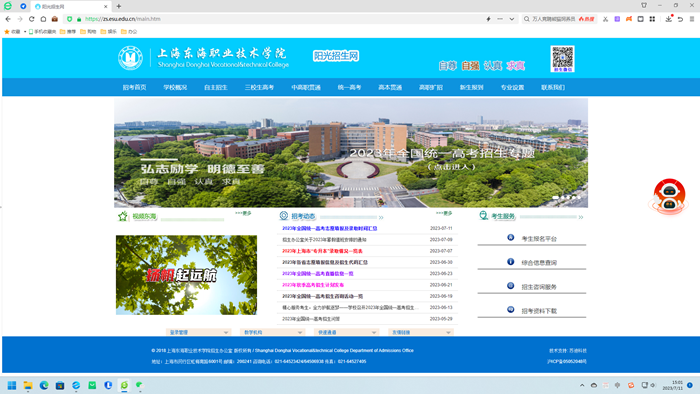Click the 扬帆起远航 video thumbnail
This screenshot has width=700, height=394.
[x=187, y=275]
